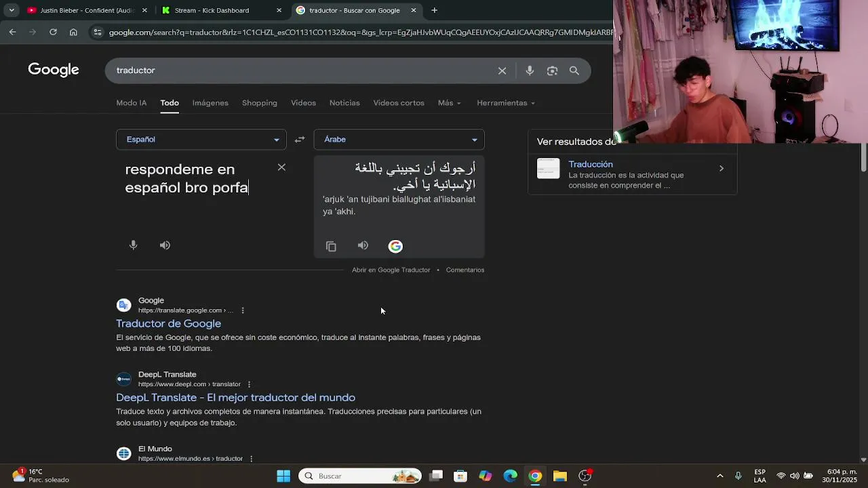This screenshot has height=488, width=868.
Task: Open DeepL Translate El mejor traductor result
Action: click(x=235, y=398)
